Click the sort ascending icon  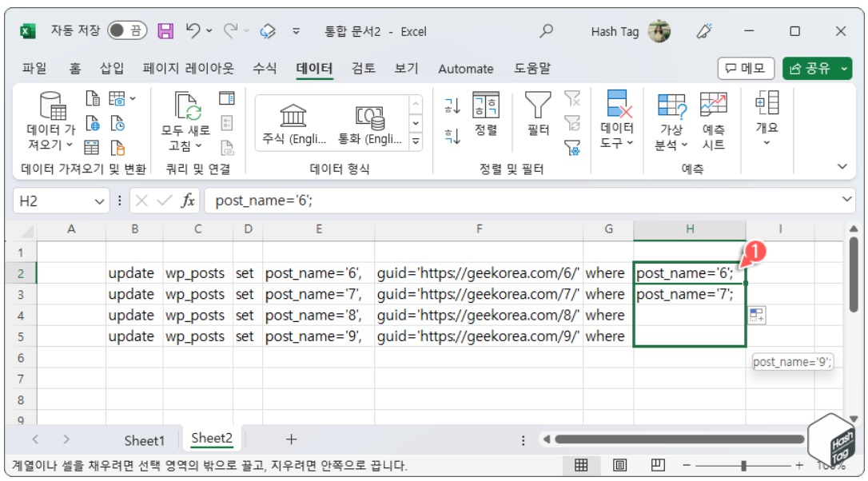452,105
